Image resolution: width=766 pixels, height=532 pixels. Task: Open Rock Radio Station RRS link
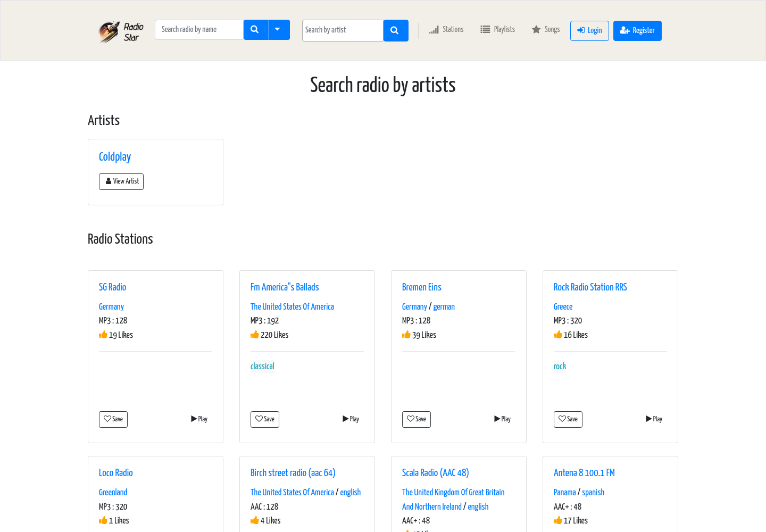[590, 287]
